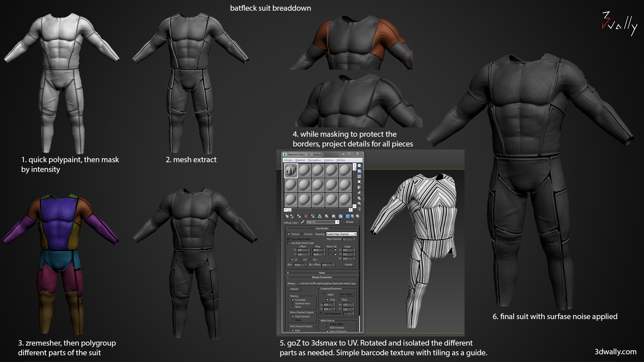The width and height of the screenshot is (644, 362).
Task: Click the Put to Library icon
Action: (x=326, y=216)
